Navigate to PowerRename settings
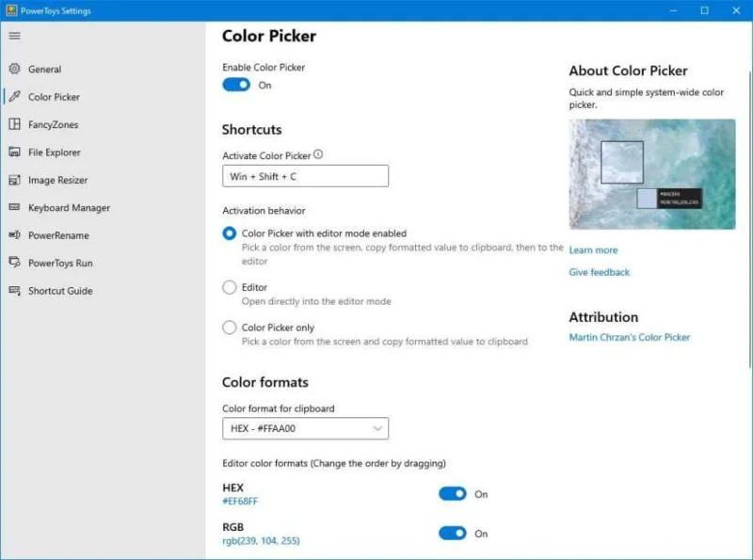Screen dimensions: 753x560 58,235
